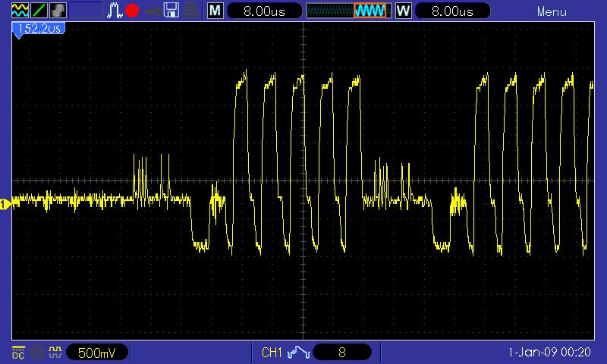Click the 152.2us trigger position marker
This screenshot has width=607, height=364.
click(x=37, y=29)
